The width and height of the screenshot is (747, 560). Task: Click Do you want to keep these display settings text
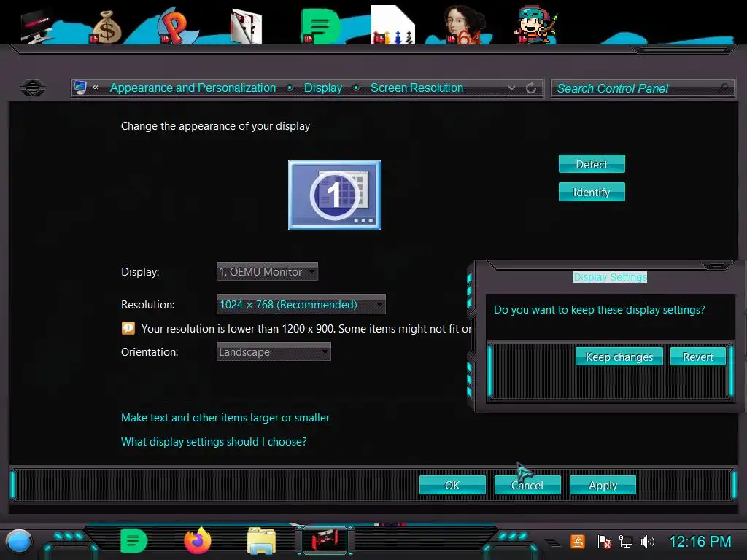600,309
